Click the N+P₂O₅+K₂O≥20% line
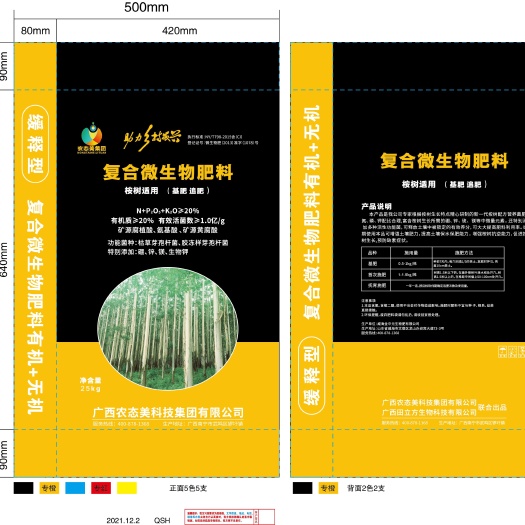This screenshot has width=525, height=525. (x=168, y=211)
